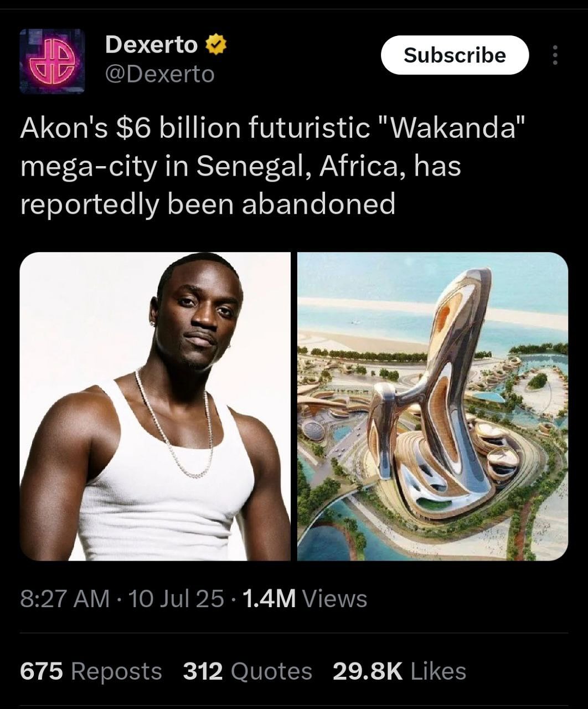Open the Dexerto display name
This screenshot has width=588, height=709.
[x=151, y=45]
